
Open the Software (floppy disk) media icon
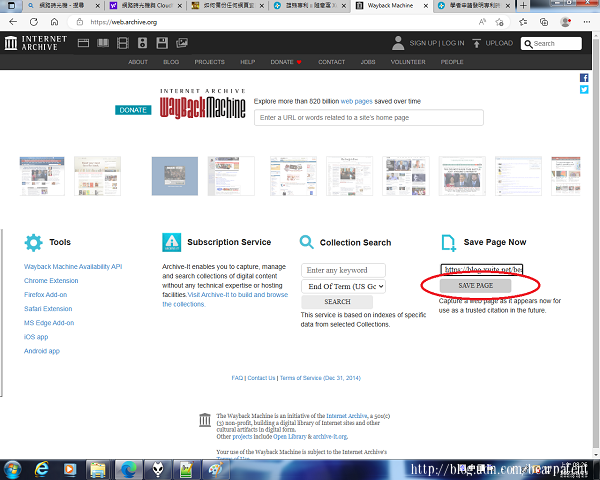pos(161,43)
